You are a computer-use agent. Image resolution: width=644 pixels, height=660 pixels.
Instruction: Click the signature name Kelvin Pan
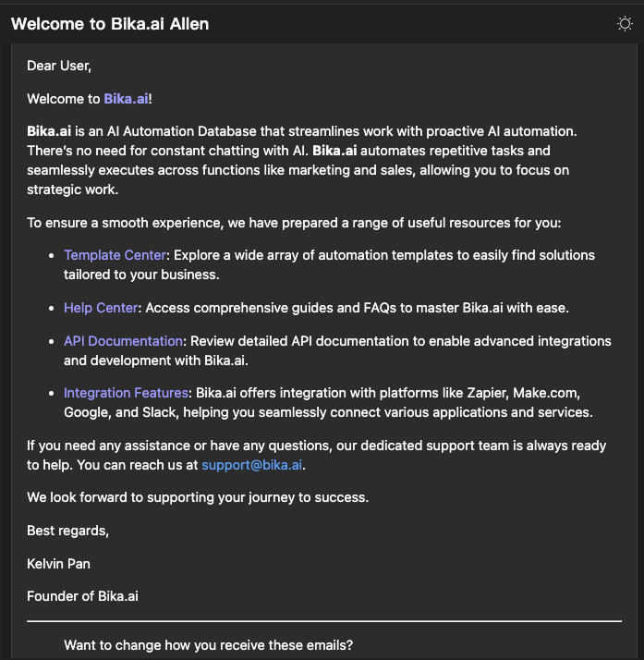pos(59,563)
